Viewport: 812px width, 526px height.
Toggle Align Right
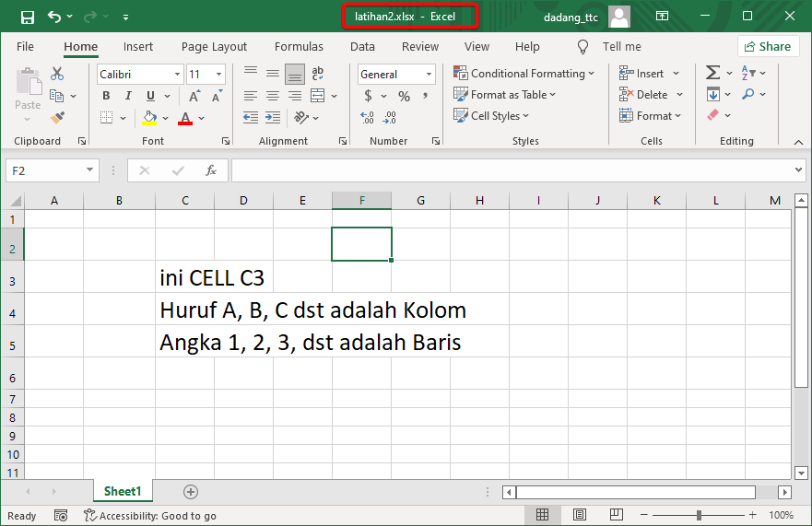pyautogui.click(x=295, y=96)
